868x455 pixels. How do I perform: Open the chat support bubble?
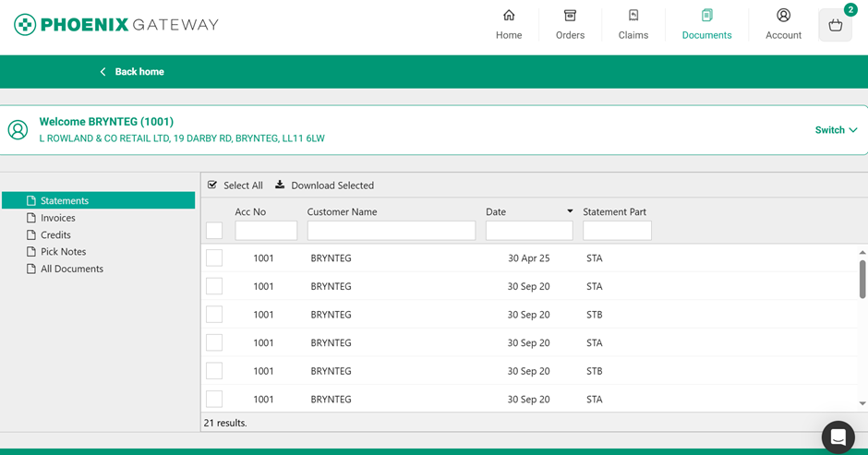(838, 437)
